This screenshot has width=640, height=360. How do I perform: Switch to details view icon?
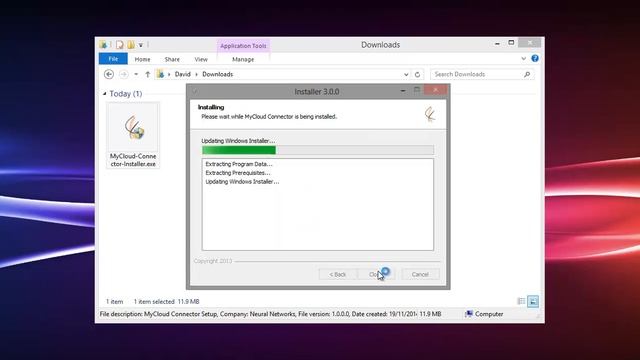pyautogui.click(x=521, y=301)
